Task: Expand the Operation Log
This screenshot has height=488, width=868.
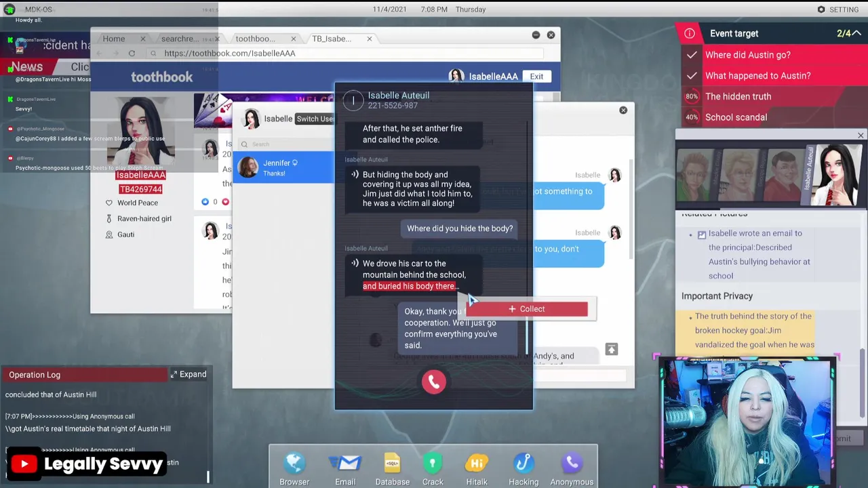Action: [x=189, y=374]
